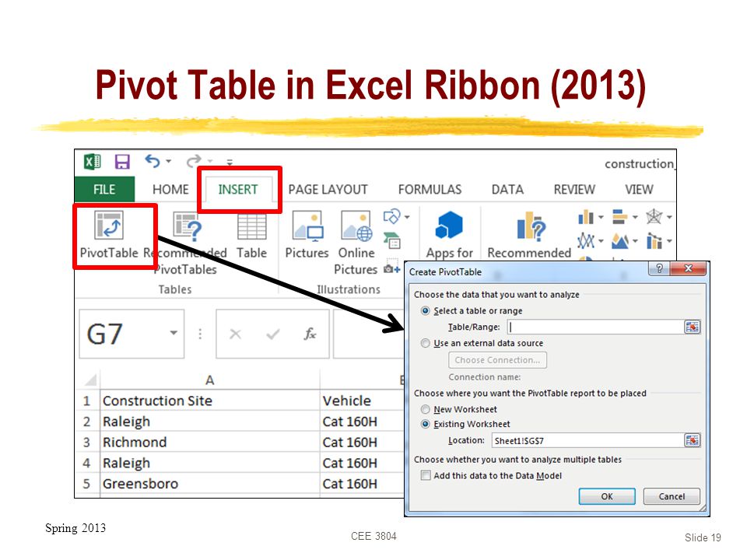This screenshot has width=747, height=560.
Task: Open the Shapes gallery icon
Action: [391, 217]
